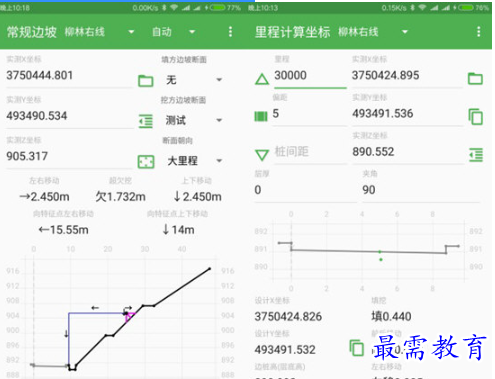Image resolution: width=495 pixels, height=379 pixels.
Task: Tap list-indent icon beside 890.552
Action: (476, 155)
